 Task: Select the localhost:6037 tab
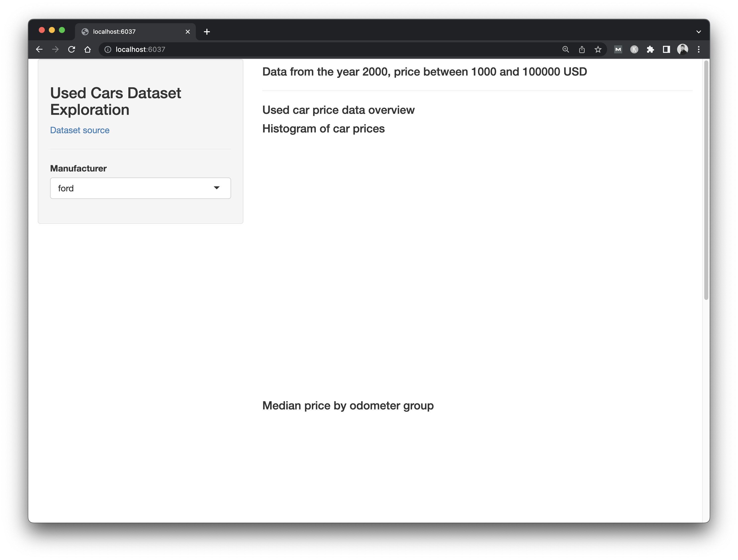pos(135,32)
